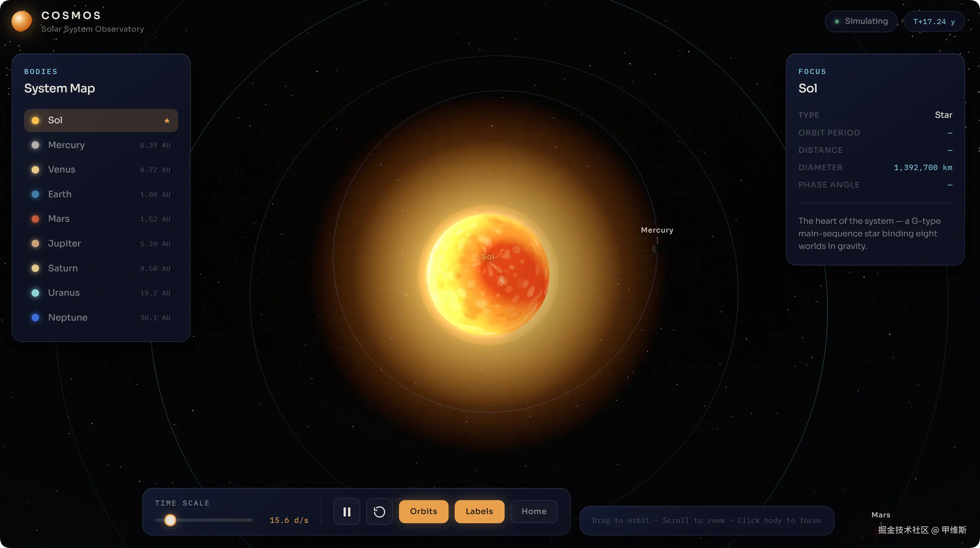Click the time scale slider handle
This screenshot has width=980, height=548.
coord(170,520)
